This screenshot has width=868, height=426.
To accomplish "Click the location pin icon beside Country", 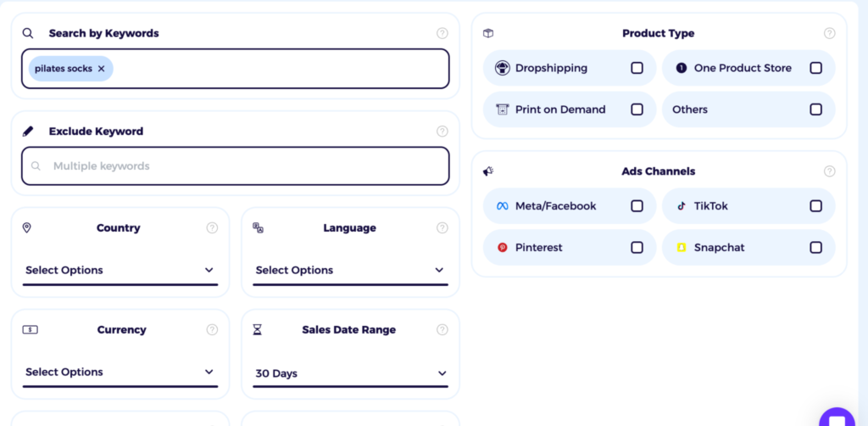I will (x=26, y=227).
